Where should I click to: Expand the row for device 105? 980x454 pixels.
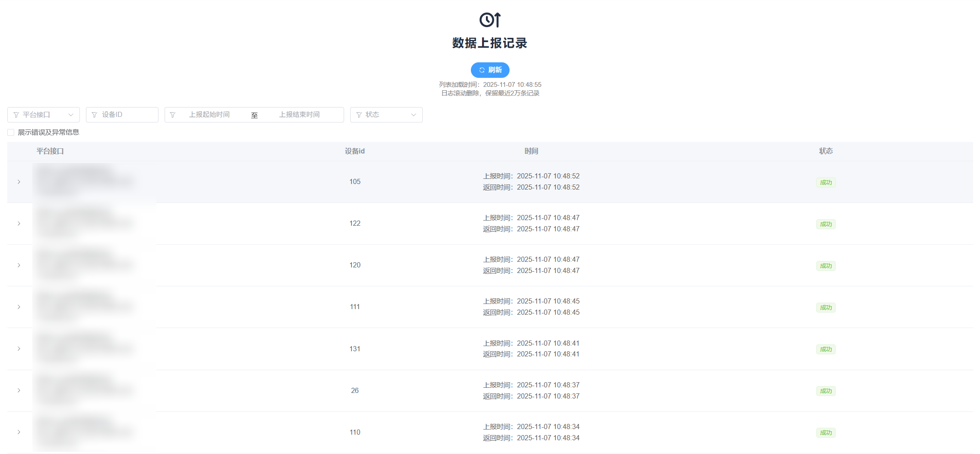(x=19, y=182)
